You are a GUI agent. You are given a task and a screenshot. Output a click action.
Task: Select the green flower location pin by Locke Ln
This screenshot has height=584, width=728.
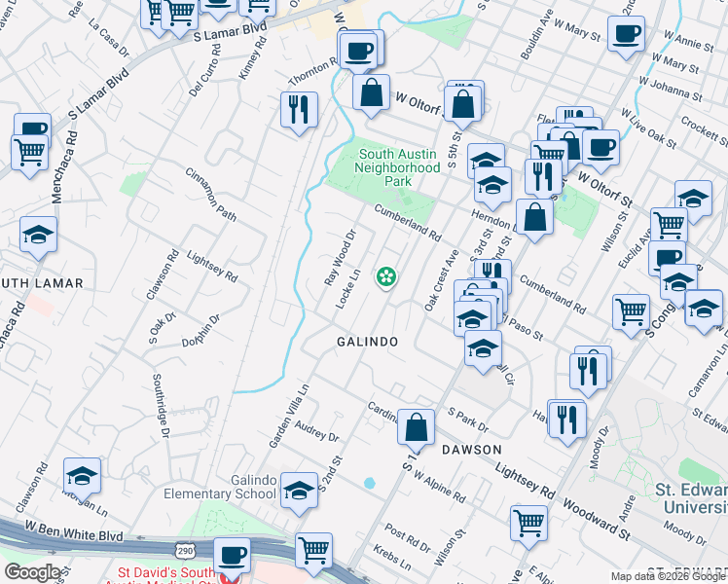(x=385, y=277)
